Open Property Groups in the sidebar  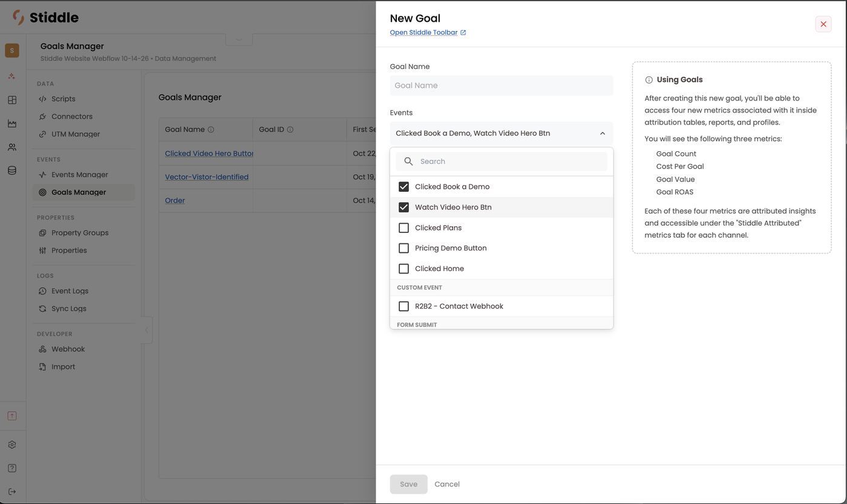tap(83, 233)
